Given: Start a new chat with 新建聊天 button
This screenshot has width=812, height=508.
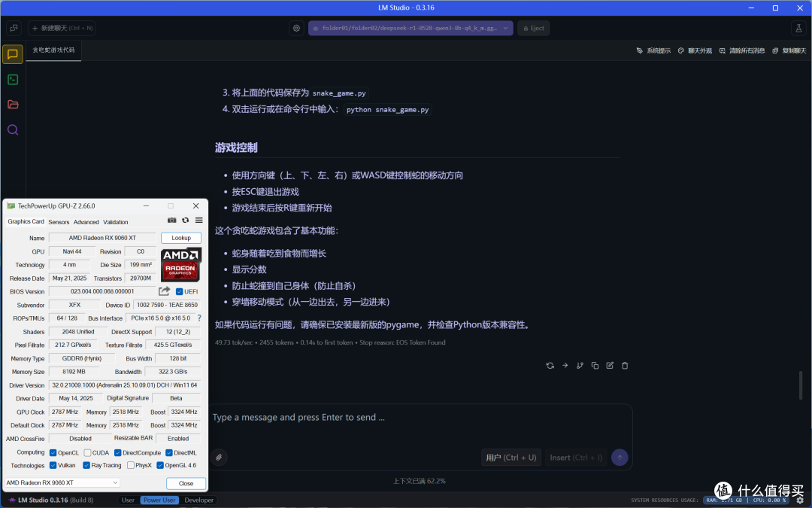Looking at the screenshot, I should [62, 28].
